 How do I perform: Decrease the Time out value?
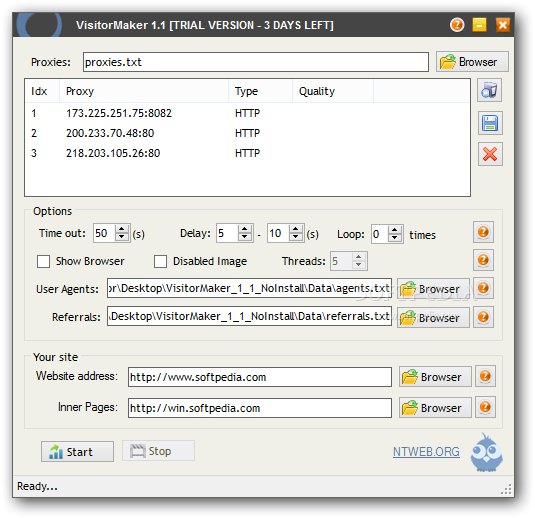(122, 237)
